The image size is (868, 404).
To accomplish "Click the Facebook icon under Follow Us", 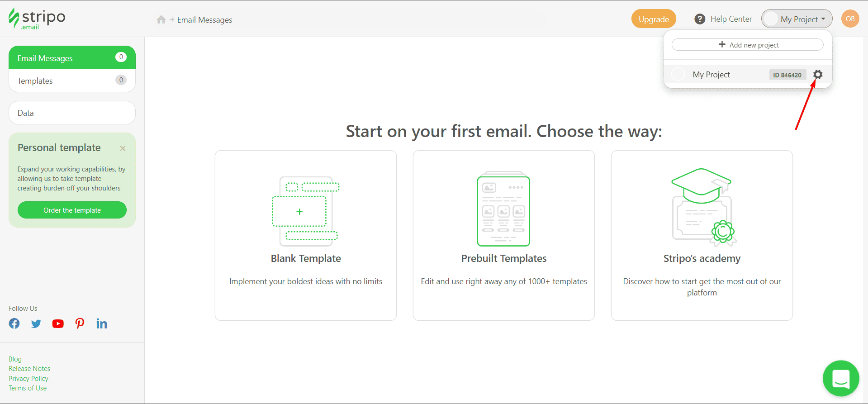I will [14, 323].
